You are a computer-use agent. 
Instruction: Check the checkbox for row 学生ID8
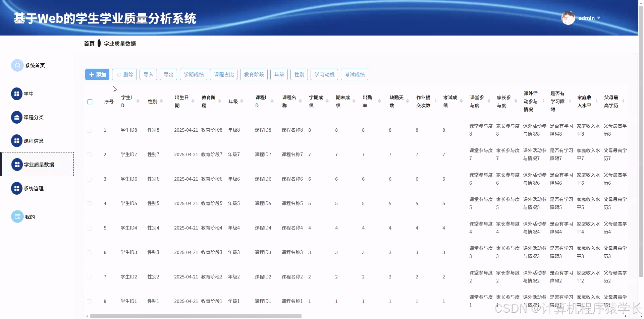point(89,130)
